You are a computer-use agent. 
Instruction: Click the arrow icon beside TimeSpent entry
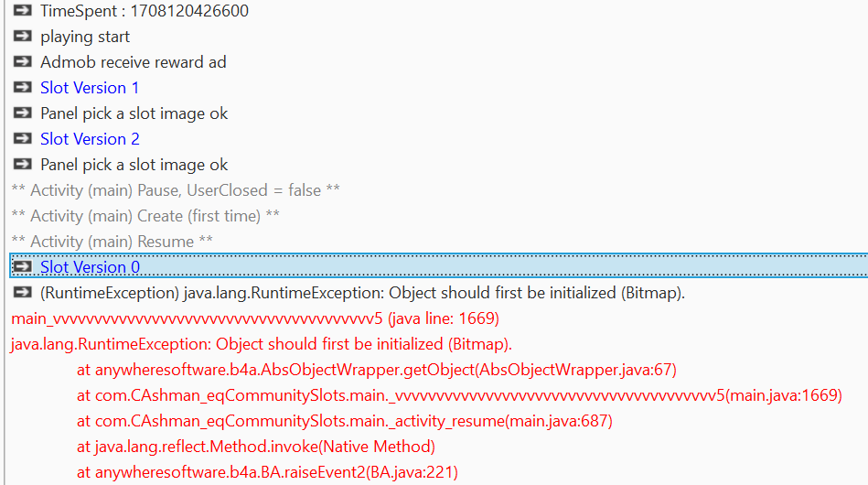click(23, 11)
